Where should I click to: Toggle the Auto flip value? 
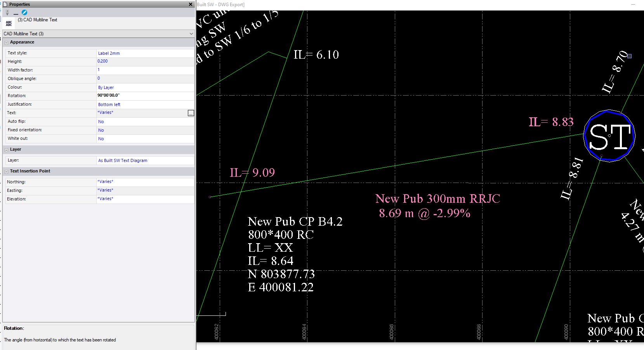tap(145, 122)
